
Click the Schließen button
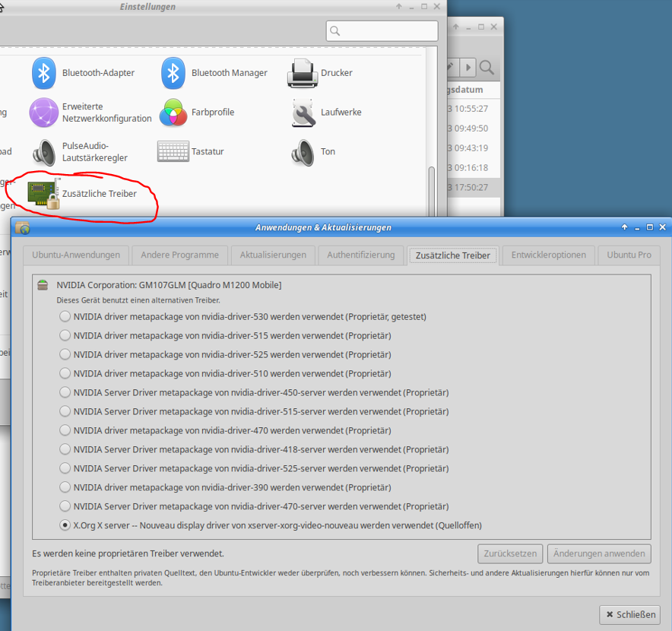(630, 615)
